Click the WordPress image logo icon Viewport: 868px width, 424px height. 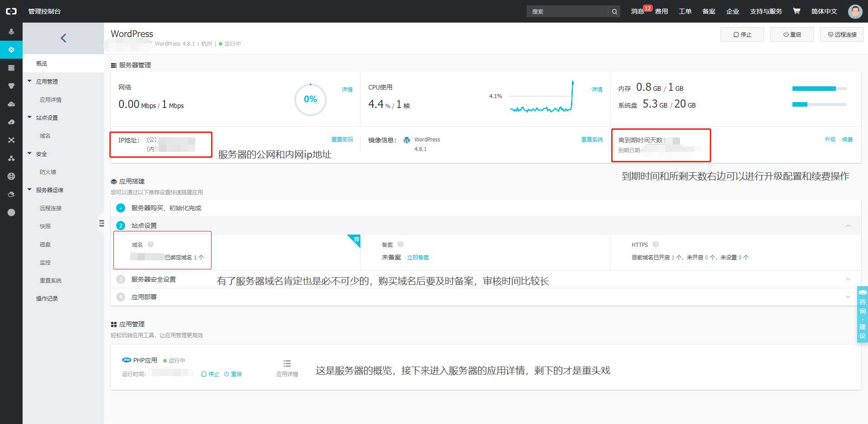point(407,140)
